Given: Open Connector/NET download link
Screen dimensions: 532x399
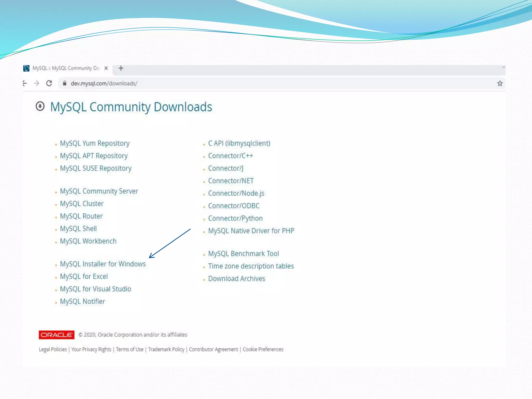Looking at the screenshot, I should [231, 181].
